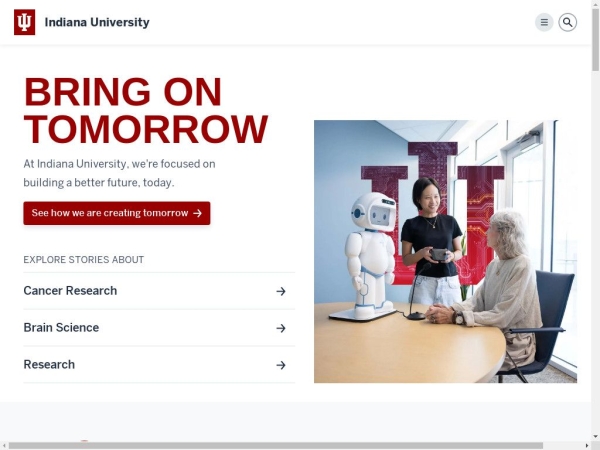Click the robot and IU photo
Screen dimensions: 600x450
pyautogui.click(x=445, y=251)
